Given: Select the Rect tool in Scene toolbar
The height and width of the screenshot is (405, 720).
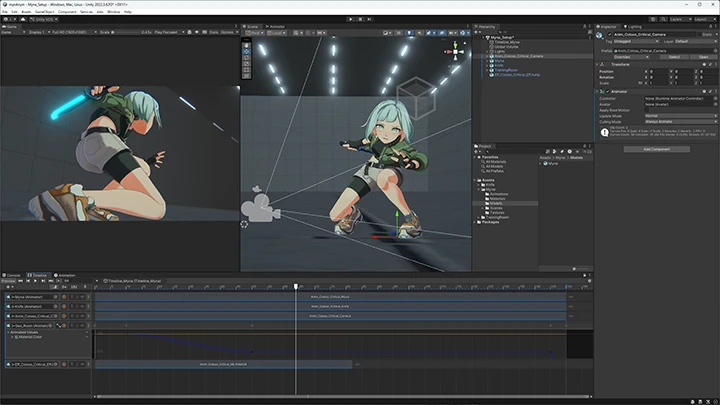Looking at the screenshot, I should pos(247,70).
